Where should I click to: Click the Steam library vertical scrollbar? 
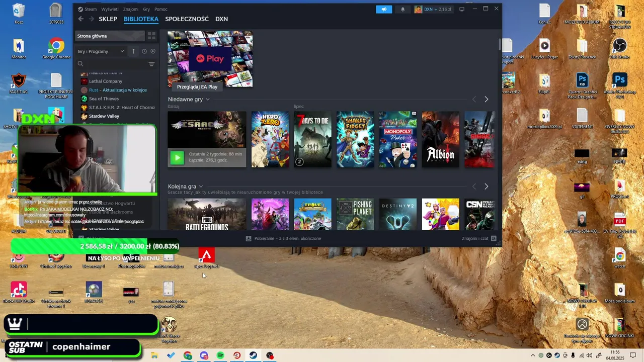tap(500, 44)
